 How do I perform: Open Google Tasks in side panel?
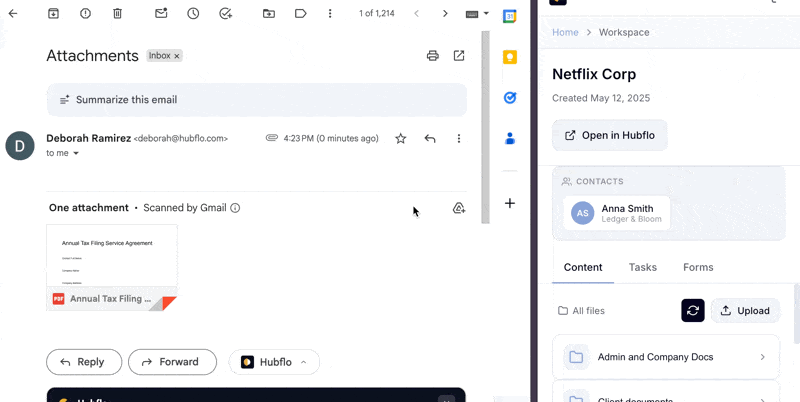click(x=510, y=97)
